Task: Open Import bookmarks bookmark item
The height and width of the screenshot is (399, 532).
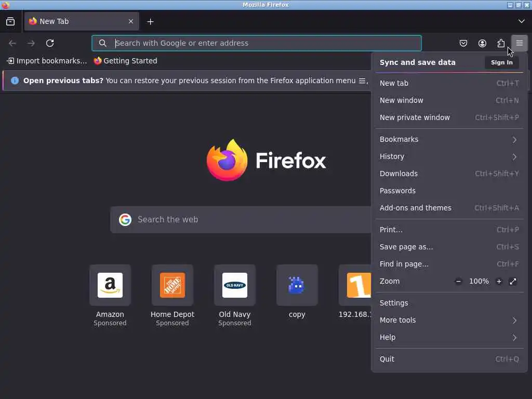Action: [47, 61]
